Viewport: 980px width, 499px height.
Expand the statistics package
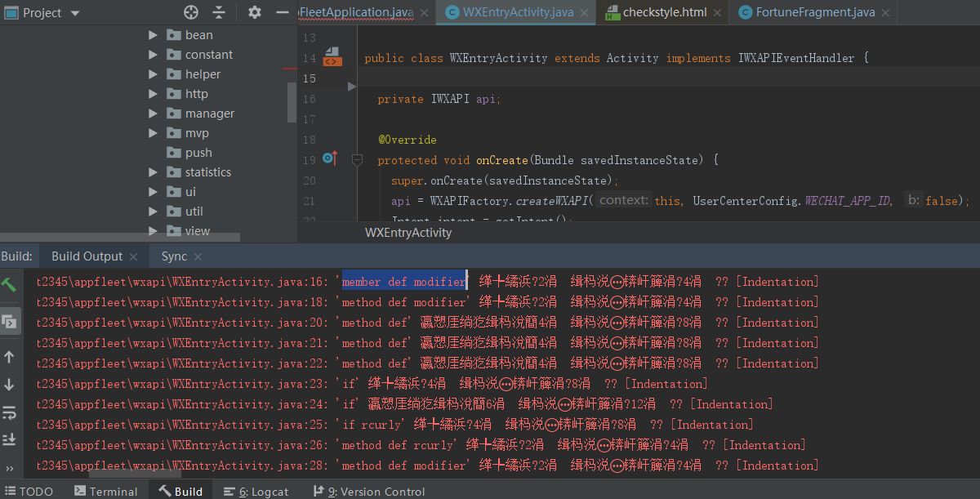(151, 172)
